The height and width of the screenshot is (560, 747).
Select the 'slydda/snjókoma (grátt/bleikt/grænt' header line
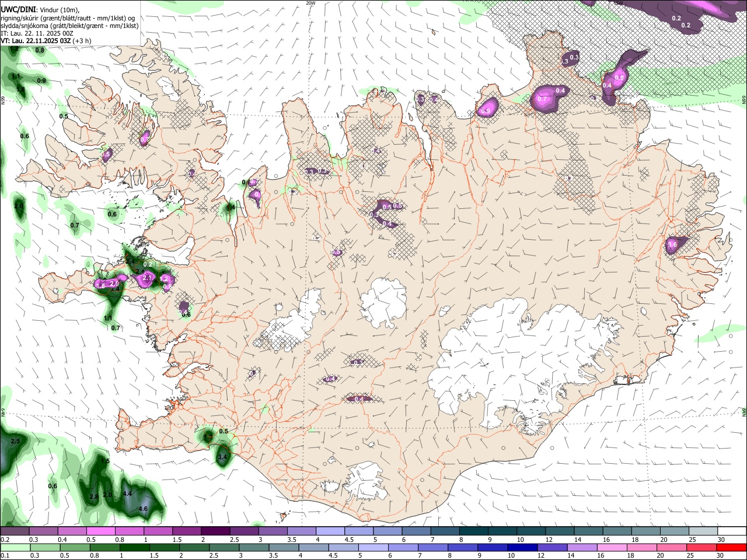pos(70,26)
